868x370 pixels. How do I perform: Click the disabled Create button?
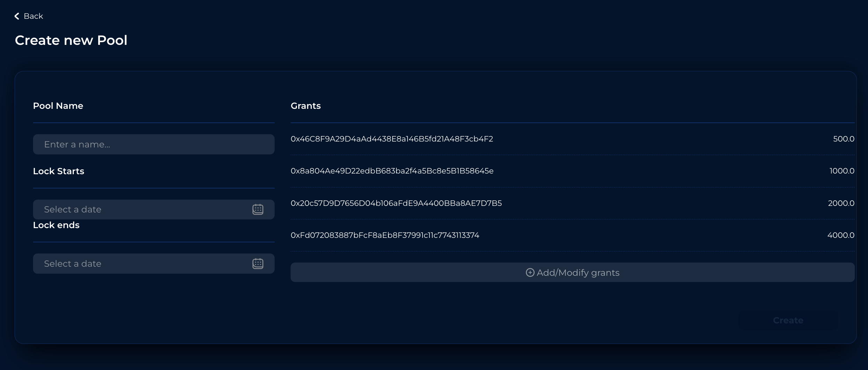point(788,320)
